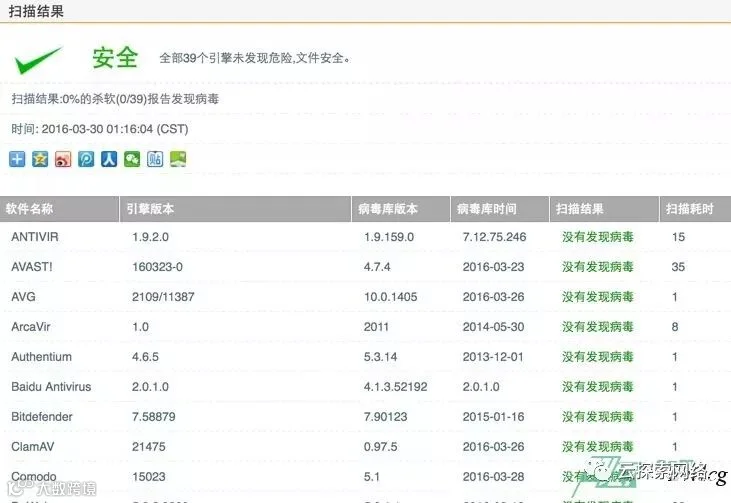Click virus database version 0.97.5

click(381, 447)
